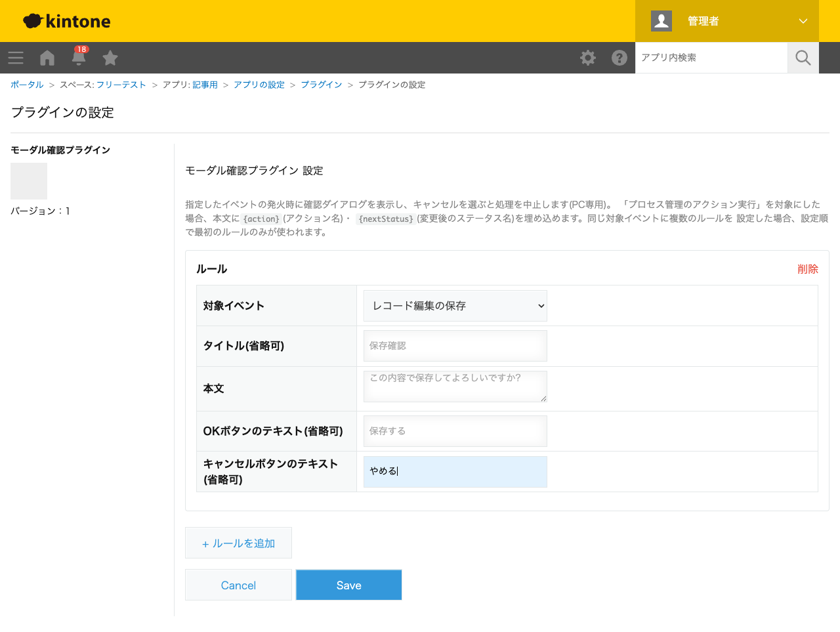The image size is (840, 632).
Task: Follow the 記事用 app breadcrumb link
Action: 205,85
